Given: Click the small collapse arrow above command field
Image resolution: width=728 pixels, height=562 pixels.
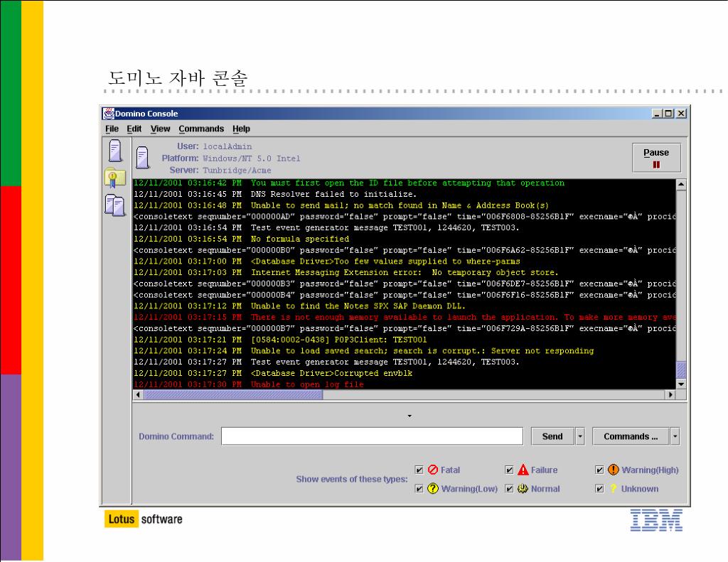Looking at the screenshot, I should click(409, 416).
